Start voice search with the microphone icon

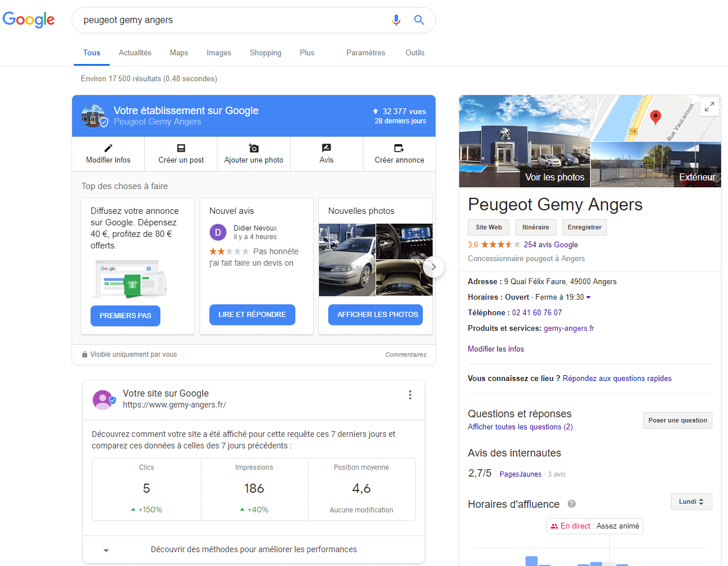click(396, 20)
